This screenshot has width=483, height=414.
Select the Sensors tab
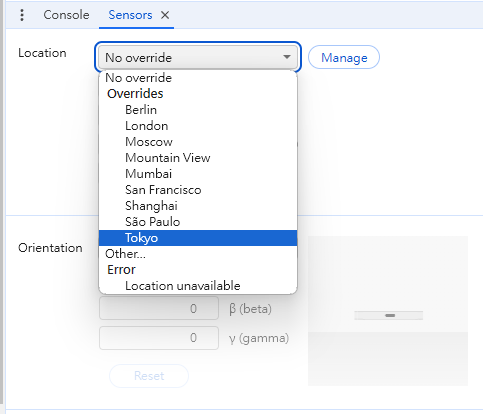tap(130, 15)
